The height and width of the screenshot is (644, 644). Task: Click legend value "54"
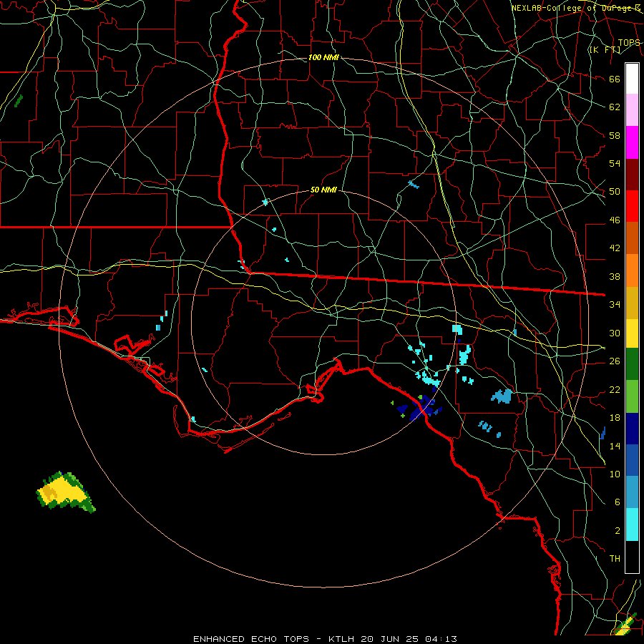615,163
